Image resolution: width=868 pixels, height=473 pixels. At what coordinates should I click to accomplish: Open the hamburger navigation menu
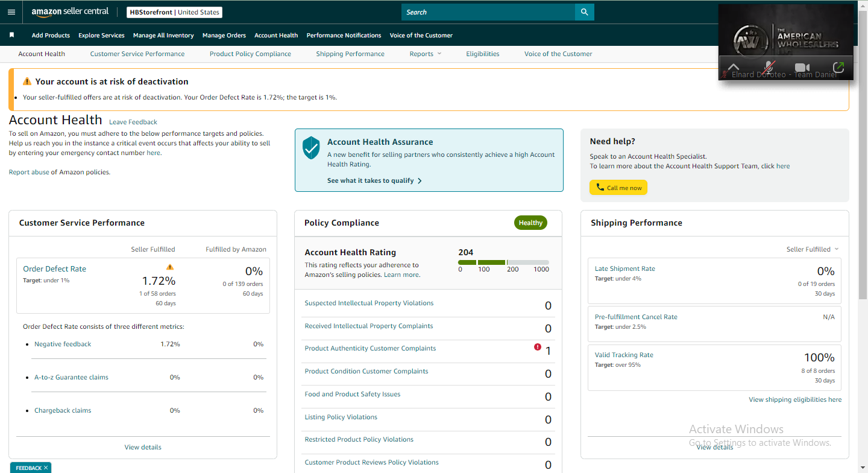click(11, 12)
